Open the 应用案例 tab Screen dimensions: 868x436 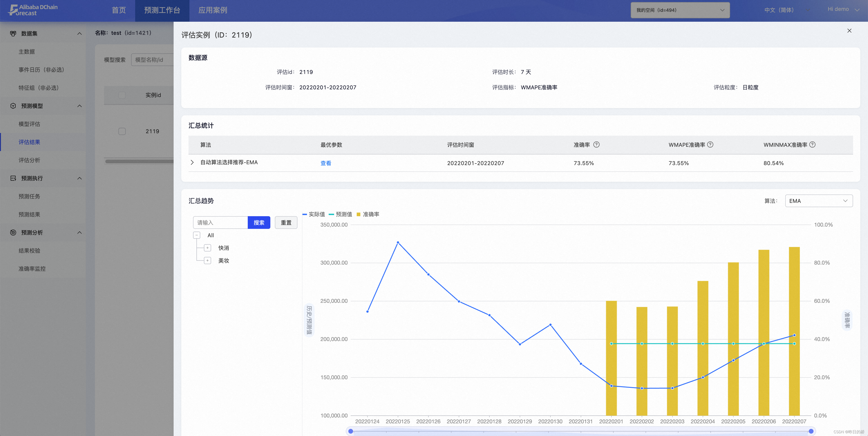213,10
